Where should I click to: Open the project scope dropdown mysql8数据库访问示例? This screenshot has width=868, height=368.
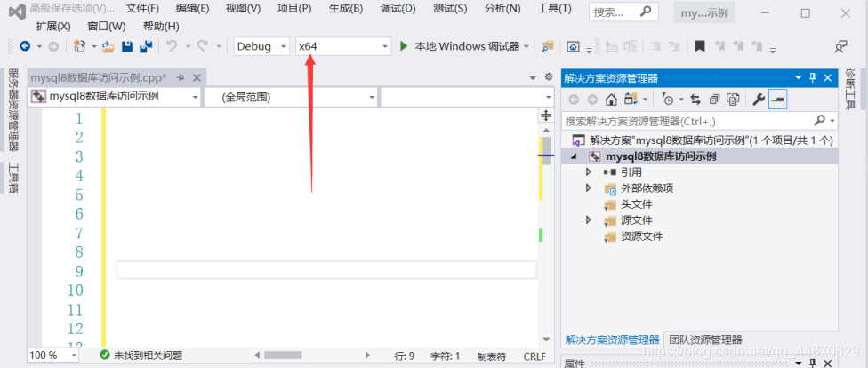click(195, 97)
